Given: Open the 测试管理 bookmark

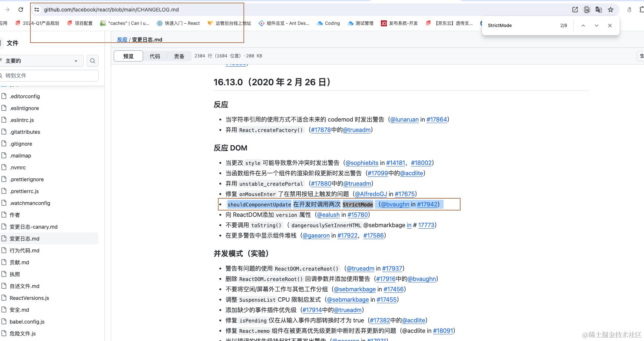Looking at the screenshot, I should tap(361, 23).
